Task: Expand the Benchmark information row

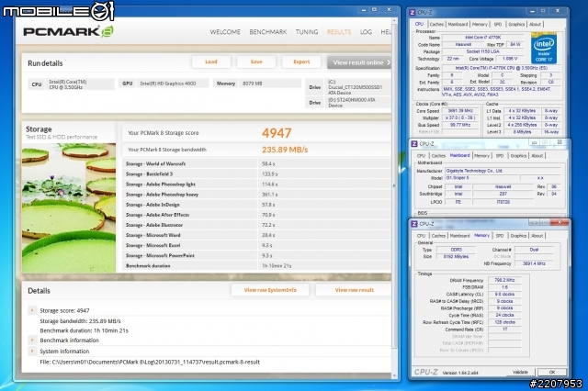Action: (x=32, y=341)
